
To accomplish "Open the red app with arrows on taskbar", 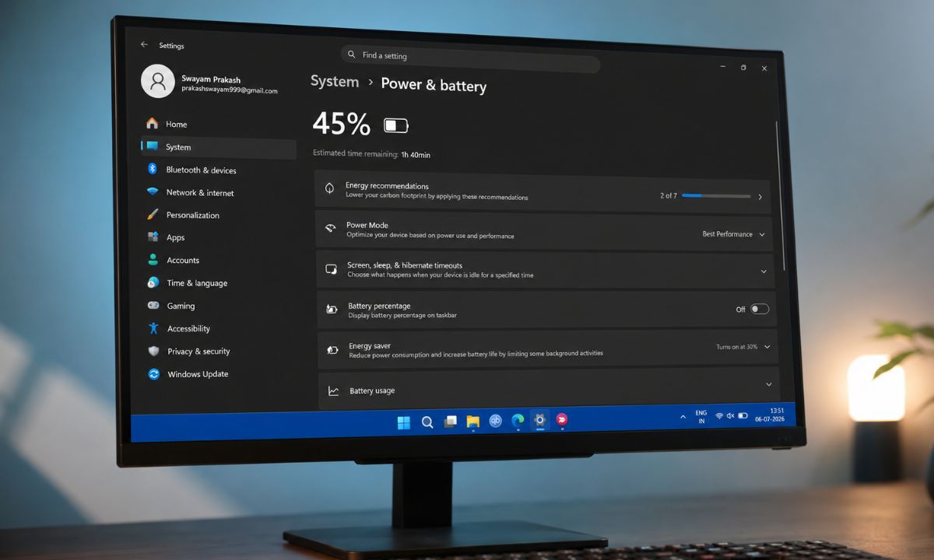I will click(x=561, y=420).
